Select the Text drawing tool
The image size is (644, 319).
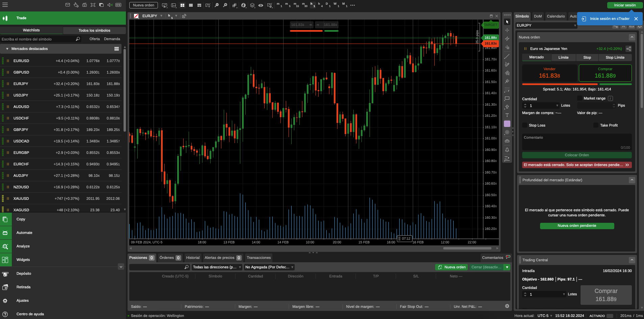(507, 115)
